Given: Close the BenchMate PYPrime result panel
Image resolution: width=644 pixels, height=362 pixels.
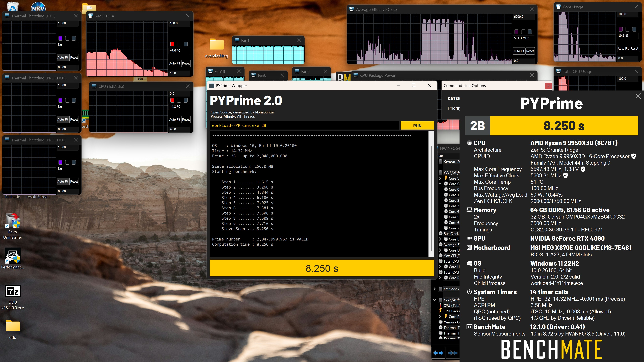Looking at the screenshot, I should click(x=638, y=96).
